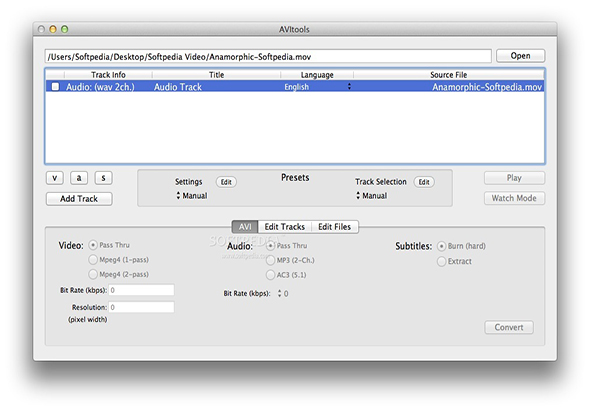Select Video Mpeg4 (2-pass) option

pyautogui.click(x=93, y=274)
